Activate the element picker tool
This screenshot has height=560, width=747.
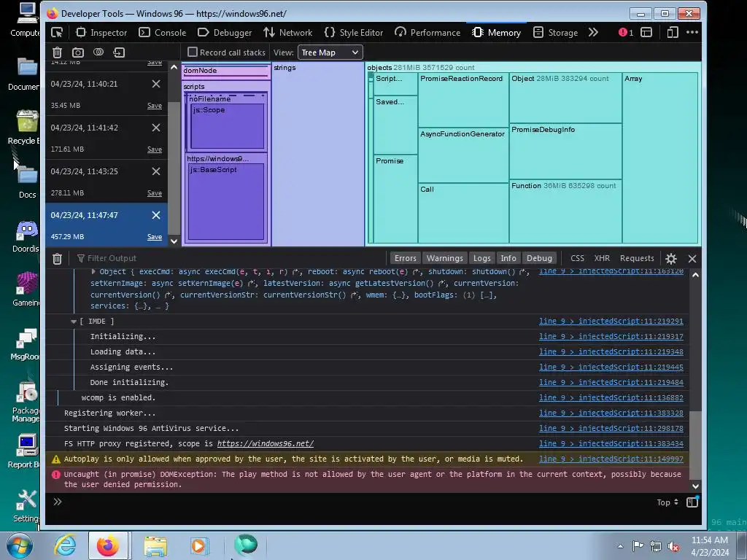click(x=57, y=32)
